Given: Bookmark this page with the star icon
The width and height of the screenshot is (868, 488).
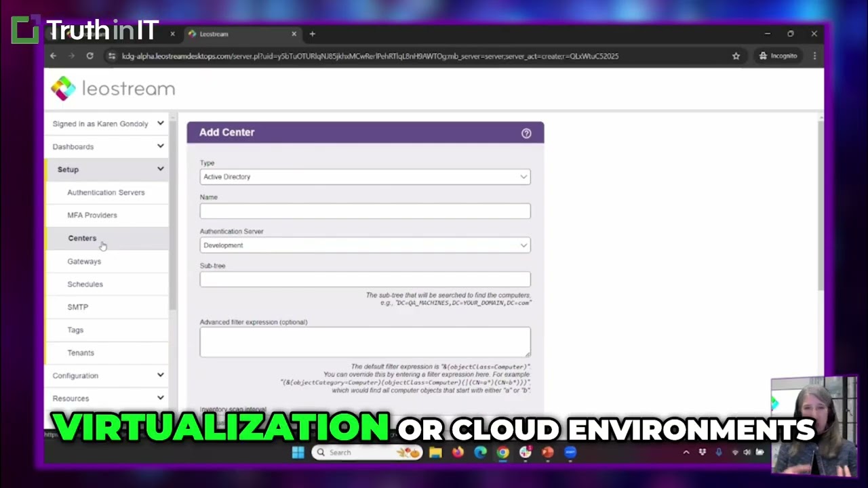Looking at the screenshot, I should point(736,56).
